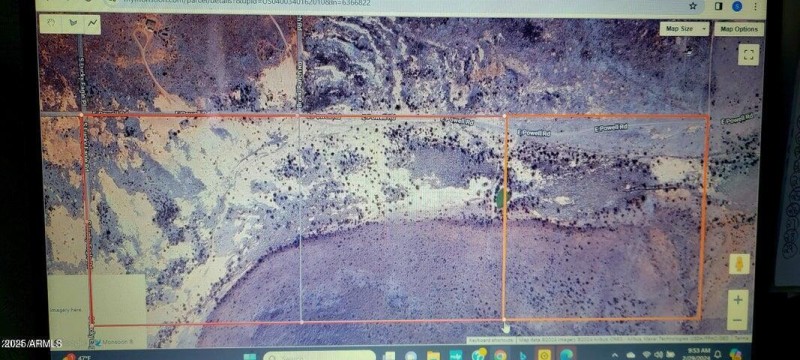
Task: Click the taskbar search box
Action: click(x=320, y=355)
